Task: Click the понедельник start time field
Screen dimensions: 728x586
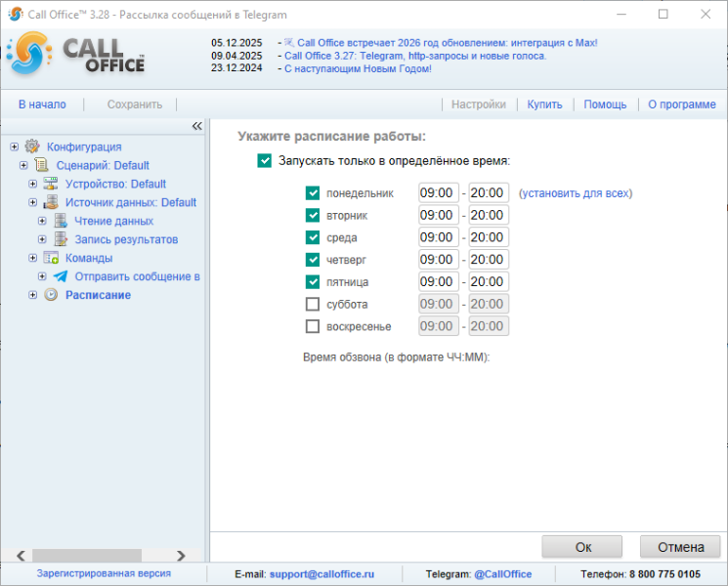Action: pos(439,192)
